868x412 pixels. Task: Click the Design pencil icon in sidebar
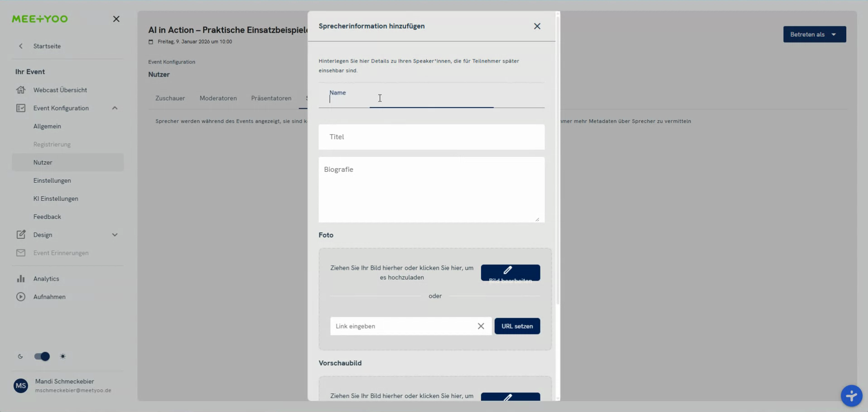(21, 235)
